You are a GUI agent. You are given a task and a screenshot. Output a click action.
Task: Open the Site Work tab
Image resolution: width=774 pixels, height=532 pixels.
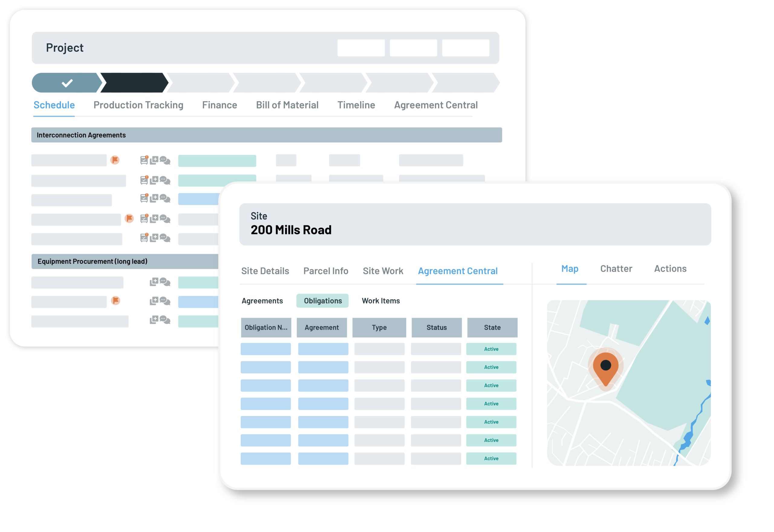tap(383, 271)
